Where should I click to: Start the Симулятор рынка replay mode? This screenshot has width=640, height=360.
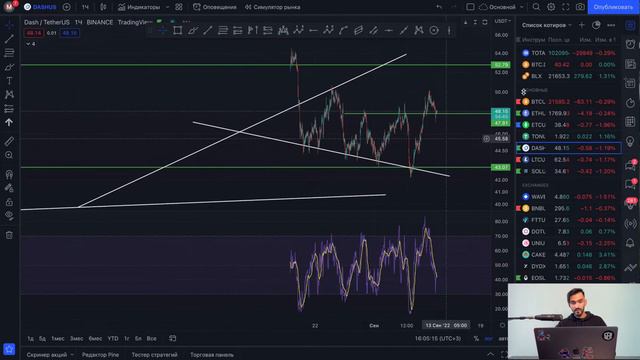(x=272, y=7)
